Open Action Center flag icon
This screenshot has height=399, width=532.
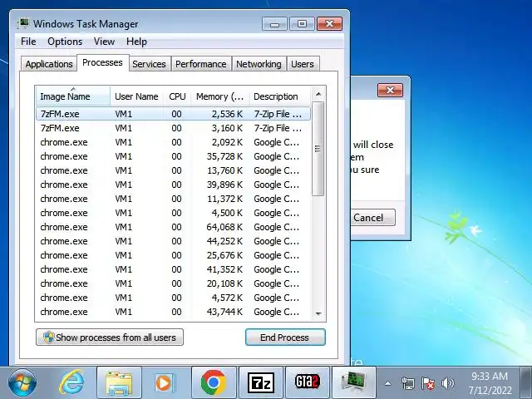pyautogui.click(x=427, y=384)
